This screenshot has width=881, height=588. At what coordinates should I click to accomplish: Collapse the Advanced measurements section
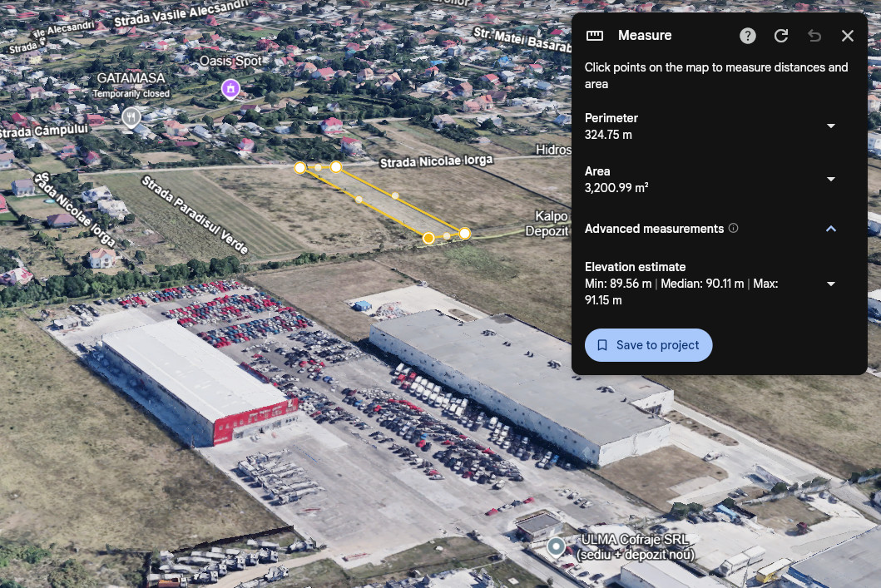(831, 229)
